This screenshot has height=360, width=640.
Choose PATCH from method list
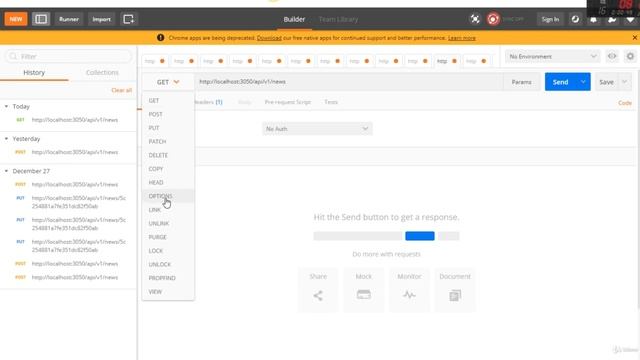168,142
